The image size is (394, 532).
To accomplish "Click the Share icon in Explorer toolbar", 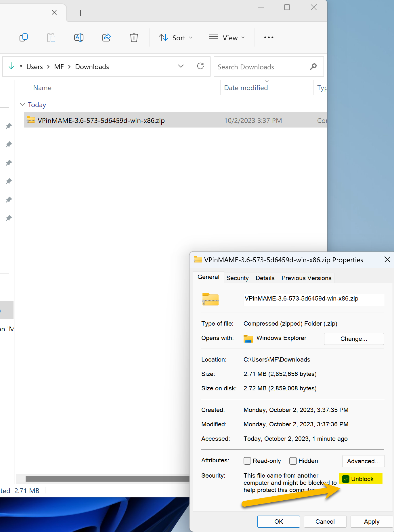I will coord(106,37).
